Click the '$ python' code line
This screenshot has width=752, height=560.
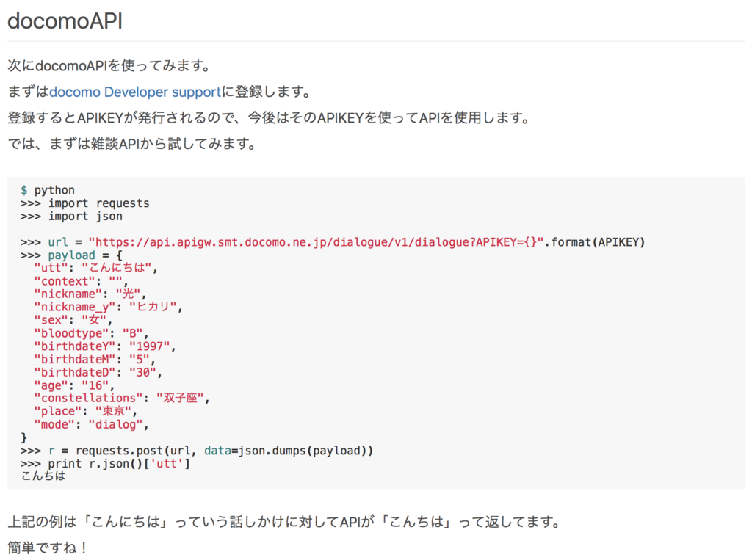(x=48, y=190)
